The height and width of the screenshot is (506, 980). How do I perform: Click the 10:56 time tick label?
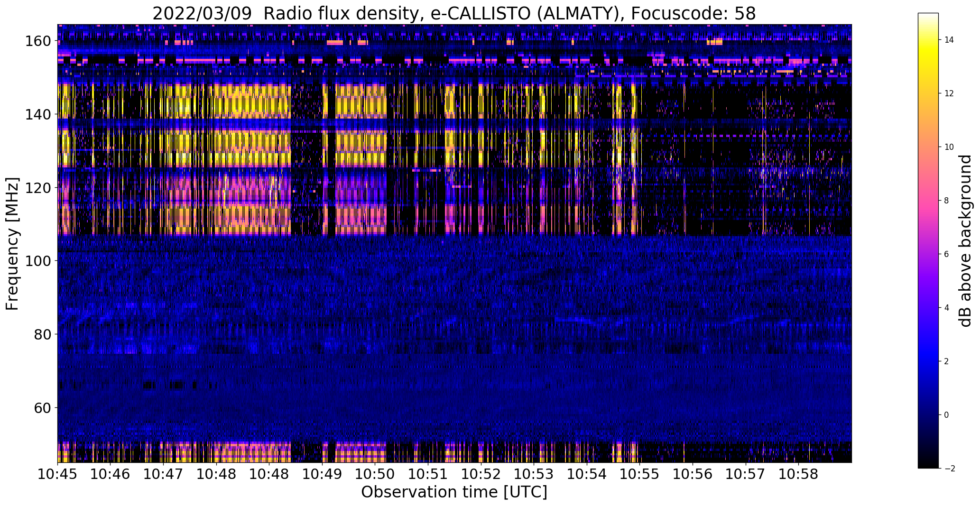click(693, 474)
